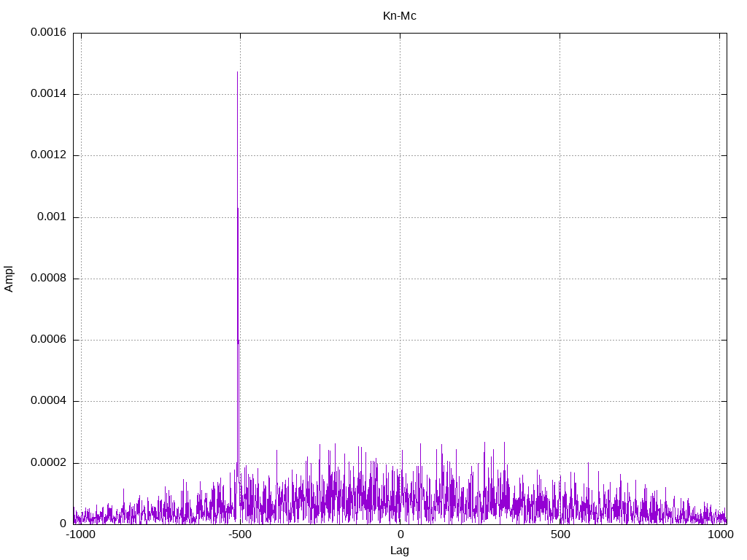Click the y-axis tick value 0.0006
The image size is (747, 560).
click(x=49, y=339)
